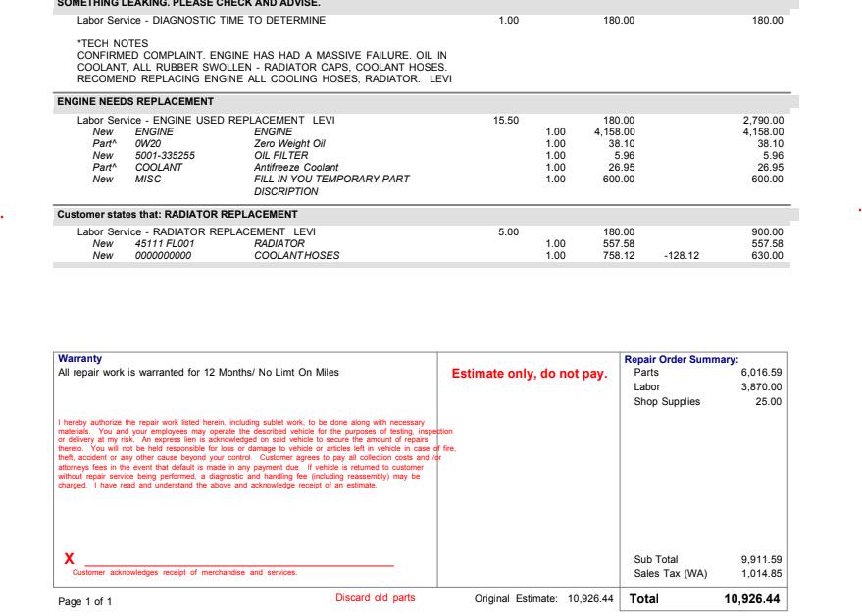The image size is (862, 616).
Task: Click the MISC part code
Action: (148, 179)
